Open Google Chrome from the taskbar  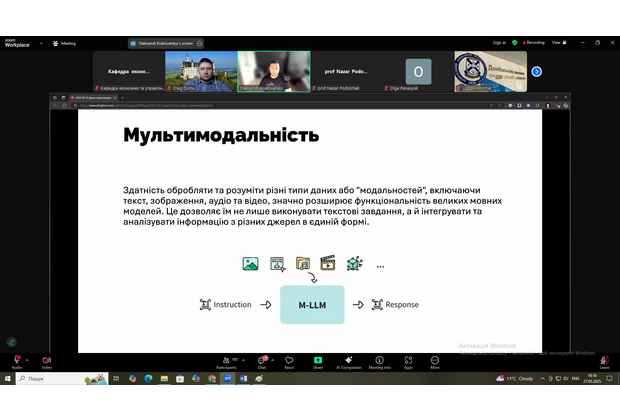click(x=212, y=378)
